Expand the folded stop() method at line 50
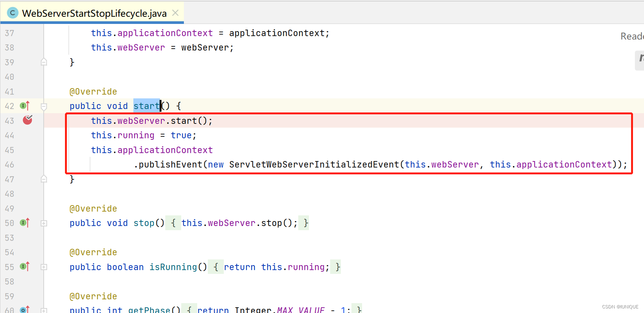The width and height of the screenshot is (644, 313). click(44, 223)
